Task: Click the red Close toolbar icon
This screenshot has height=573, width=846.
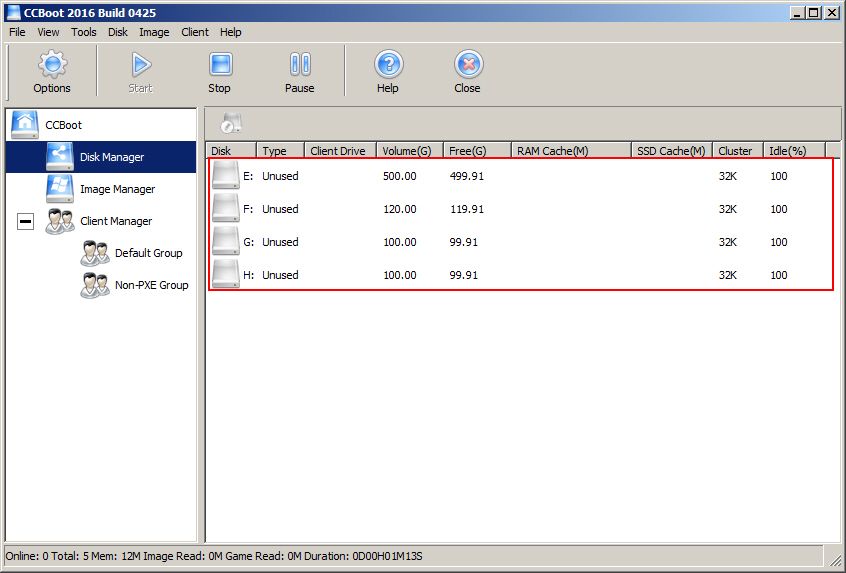Action: point(468,64)
